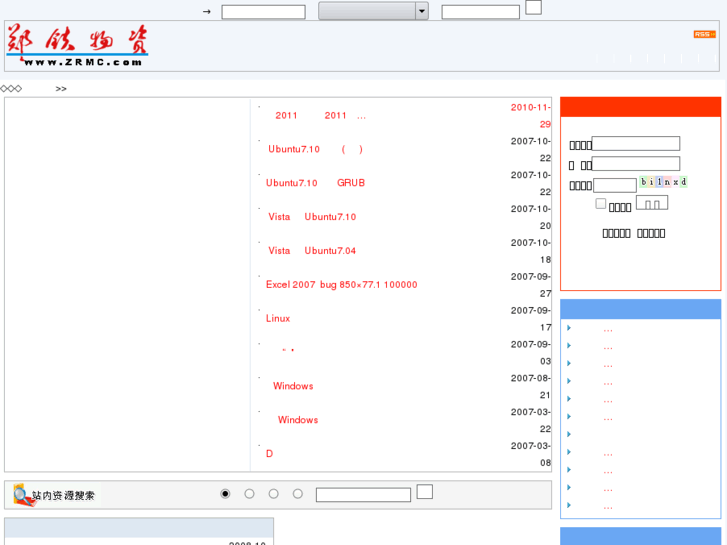Click the captcha code input field
The width and height of the screenshot is (727, 545).
(x=615, y=185)
